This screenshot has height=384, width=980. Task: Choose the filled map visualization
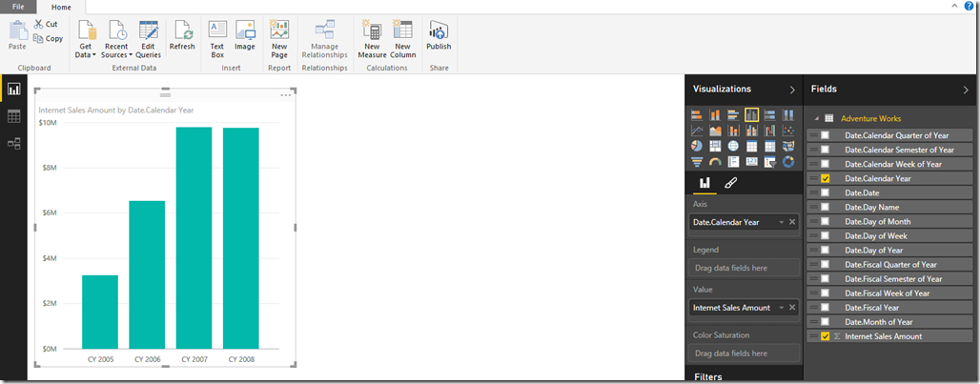788,146
